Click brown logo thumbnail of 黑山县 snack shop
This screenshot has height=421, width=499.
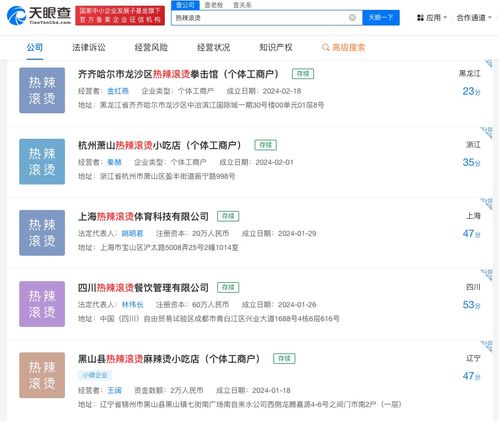(42, 375)
